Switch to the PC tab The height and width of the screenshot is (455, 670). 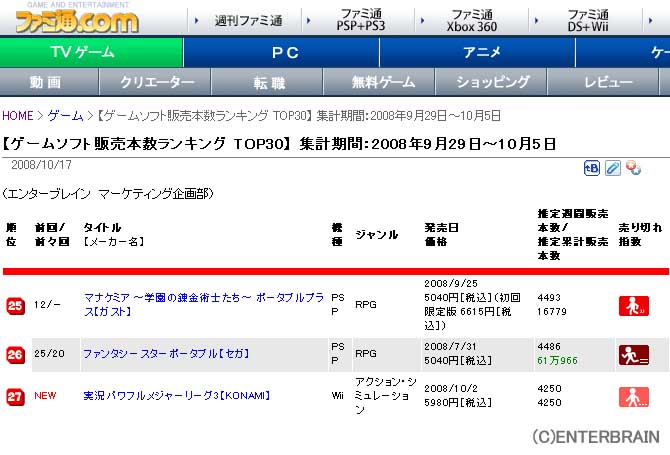281,52
